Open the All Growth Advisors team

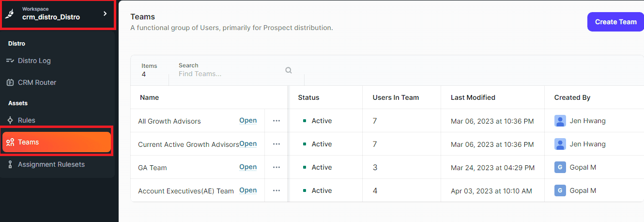coord(248,121)
